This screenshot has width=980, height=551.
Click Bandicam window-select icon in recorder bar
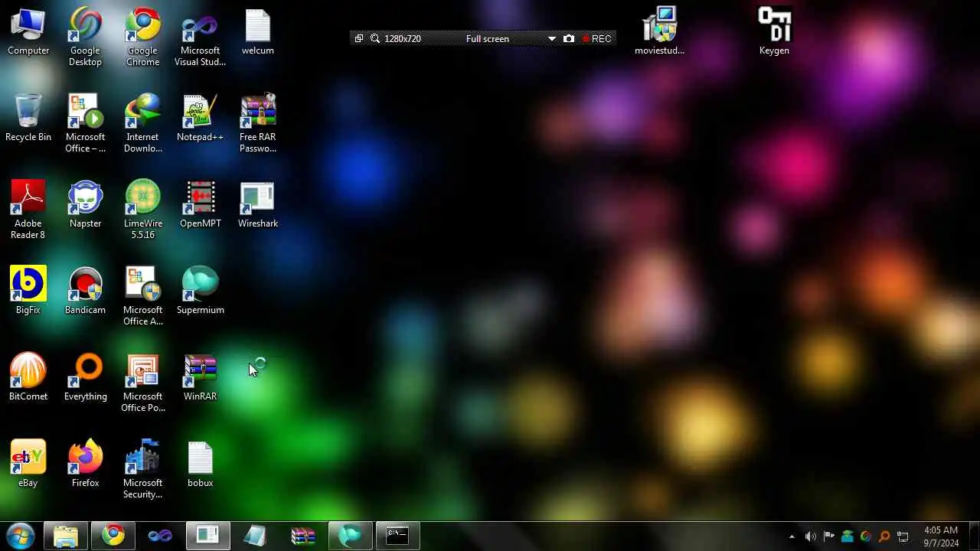tap(359, 38)
